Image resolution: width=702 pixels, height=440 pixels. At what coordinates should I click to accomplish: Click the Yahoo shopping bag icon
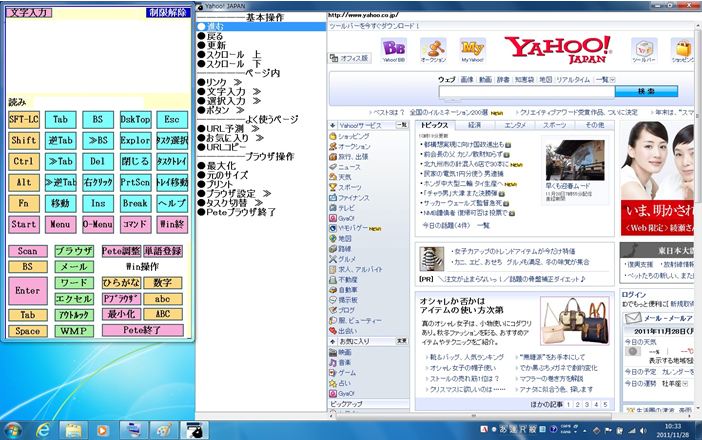click(683, 50)
